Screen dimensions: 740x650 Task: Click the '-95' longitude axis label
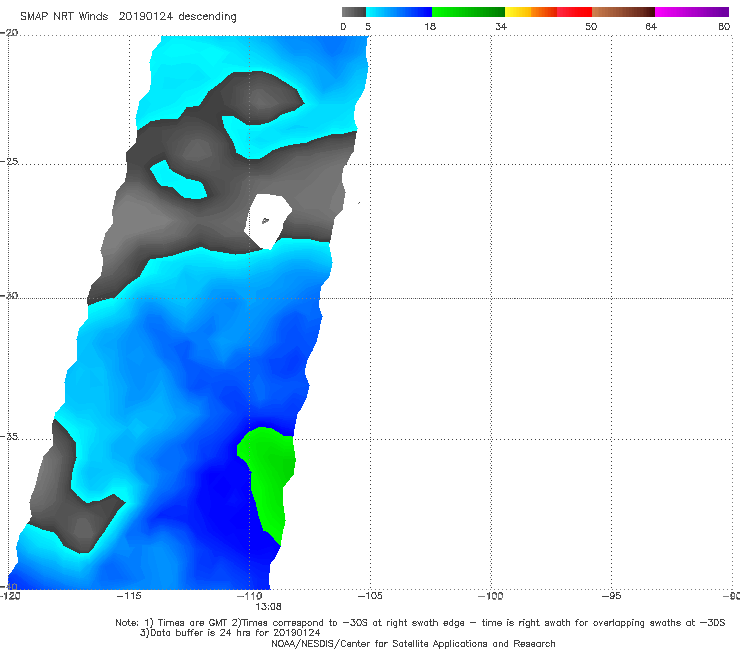[612, 596]
